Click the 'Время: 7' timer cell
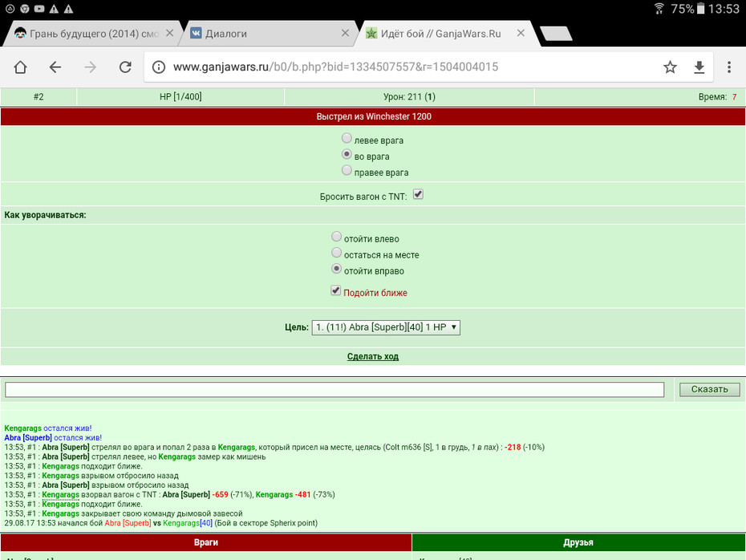746x560 pixels. (x=640, y=96)
